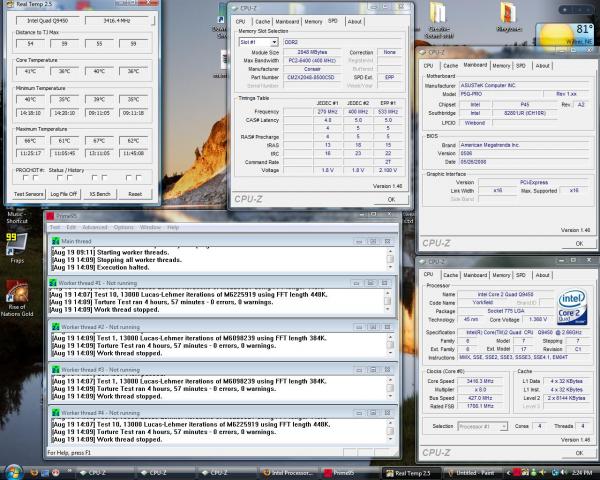Viewport: 600px width, 480px height.
Task: Open the Options menu in Prime95
Action: point(124,227)
